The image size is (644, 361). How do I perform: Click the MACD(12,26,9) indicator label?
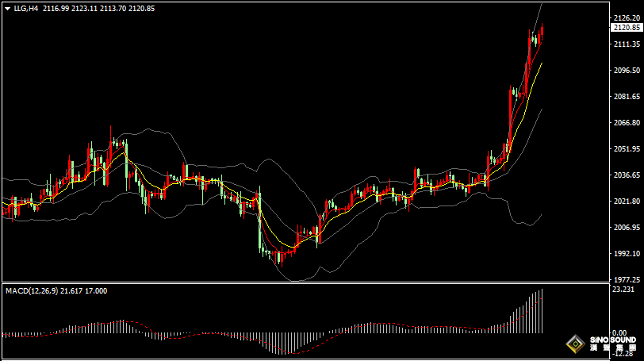tap(32, 291)
